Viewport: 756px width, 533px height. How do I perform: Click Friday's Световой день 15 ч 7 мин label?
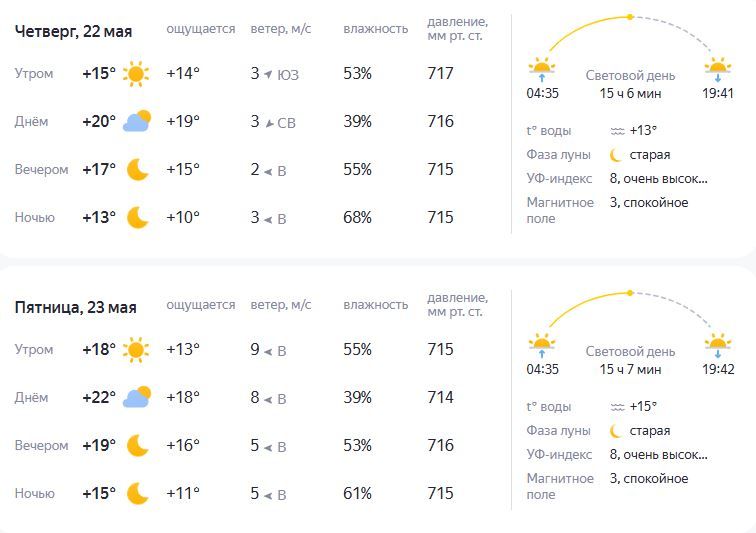(630, 360)
